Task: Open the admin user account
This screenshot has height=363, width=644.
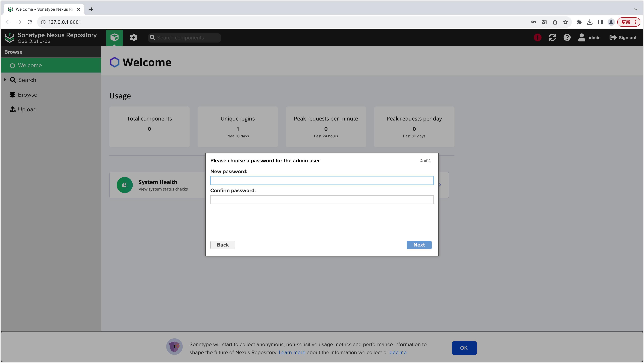Action: point(589,38)
